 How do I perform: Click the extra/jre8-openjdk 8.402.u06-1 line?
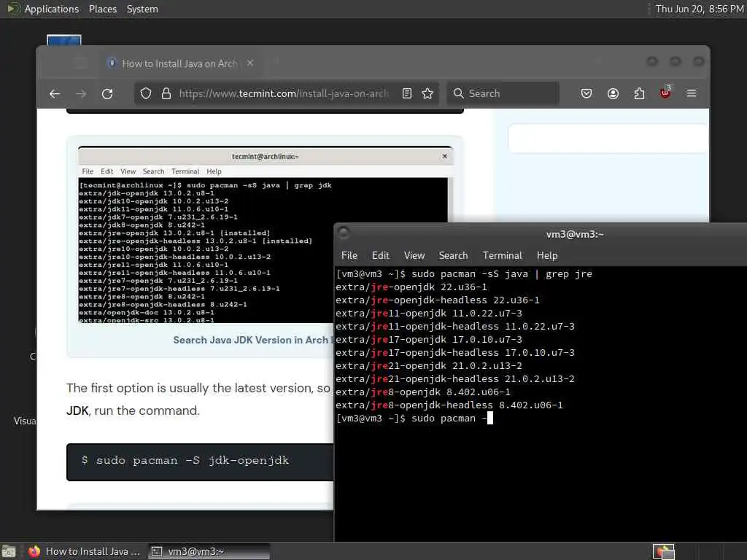pos(423,392)
